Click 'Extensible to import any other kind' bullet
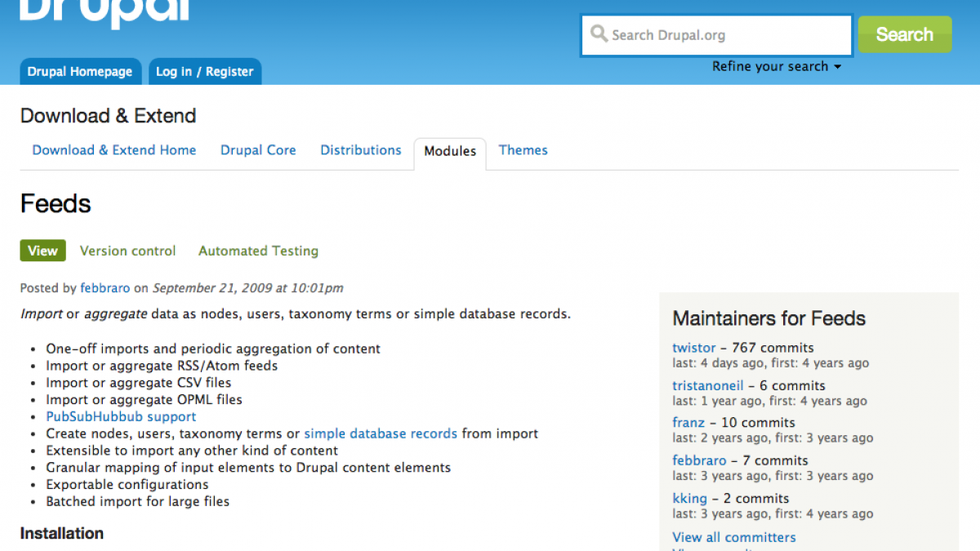 pos(192,451)
